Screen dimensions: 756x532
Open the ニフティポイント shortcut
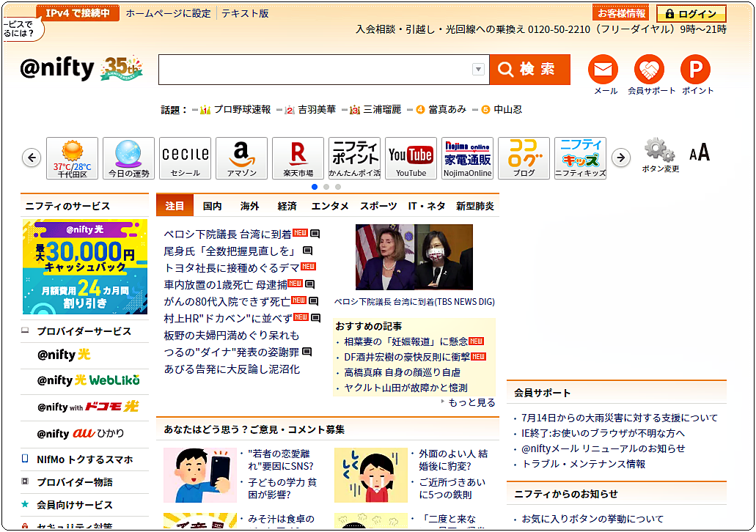[x=354, y=158]
